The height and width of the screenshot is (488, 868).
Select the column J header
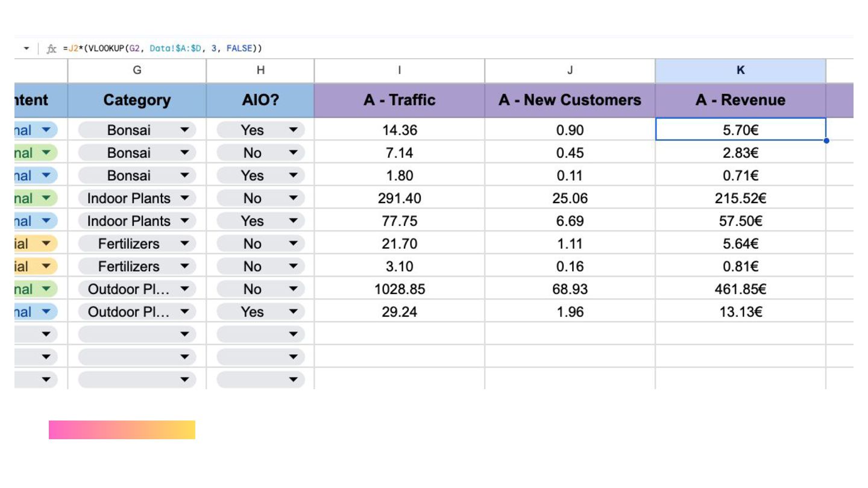(570, 70)
